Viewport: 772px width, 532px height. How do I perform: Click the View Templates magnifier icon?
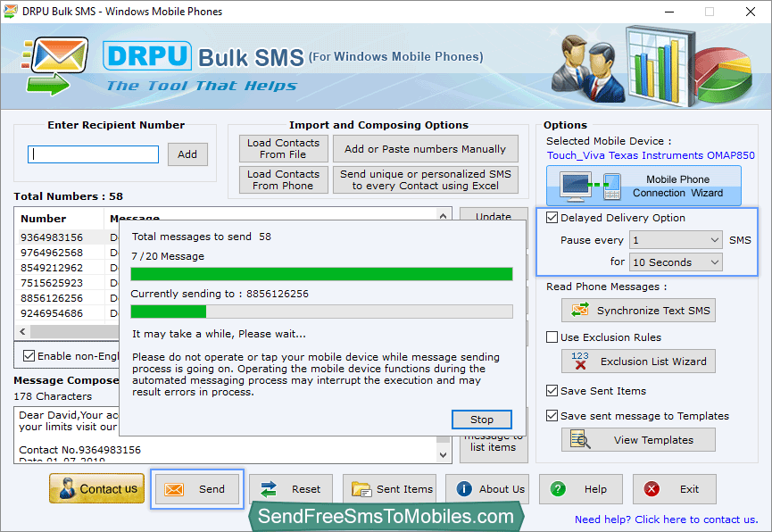click(580, 439)
